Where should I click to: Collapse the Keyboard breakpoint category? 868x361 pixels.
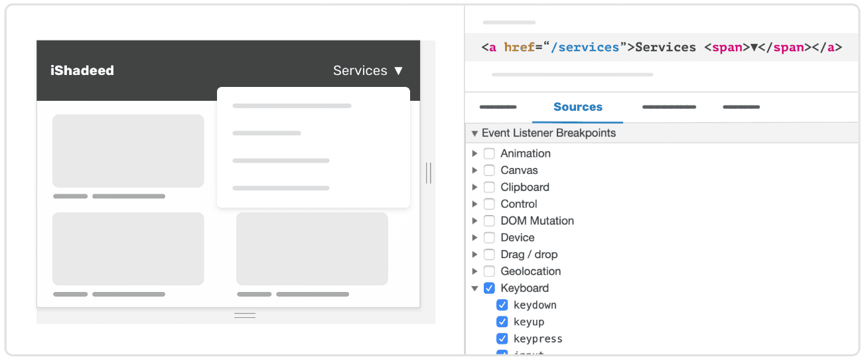[x=474, y=289]
